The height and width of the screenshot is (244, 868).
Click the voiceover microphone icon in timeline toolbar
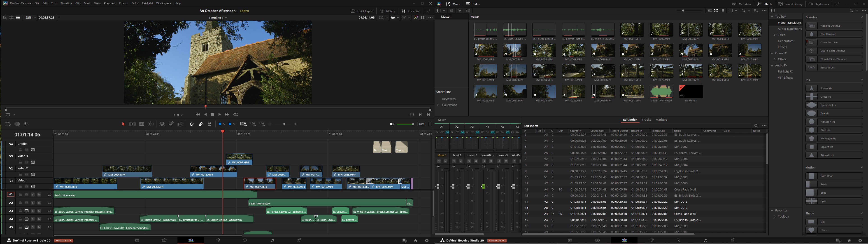pos(26,124)
